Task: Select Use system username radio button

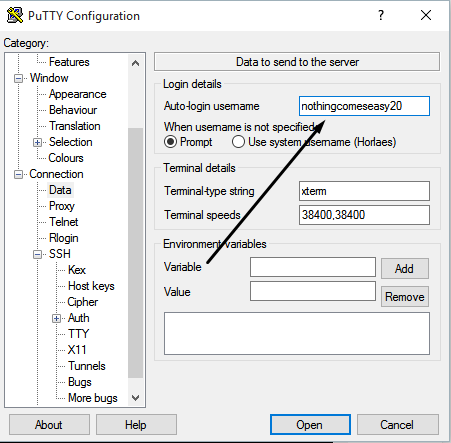Action: click(x=238, y=142)
